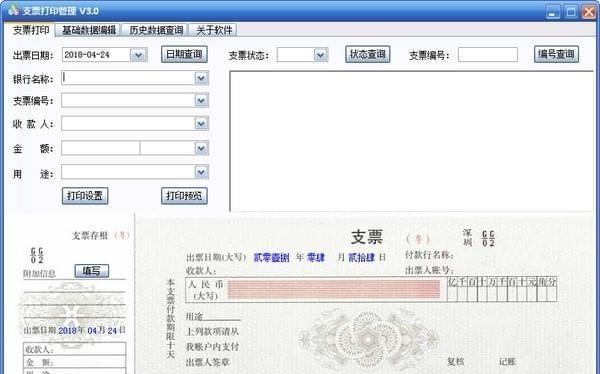Screen dimensions: 600x374
Task: Click the 出票人账号 label on cheque
Action: coord(429,270)
